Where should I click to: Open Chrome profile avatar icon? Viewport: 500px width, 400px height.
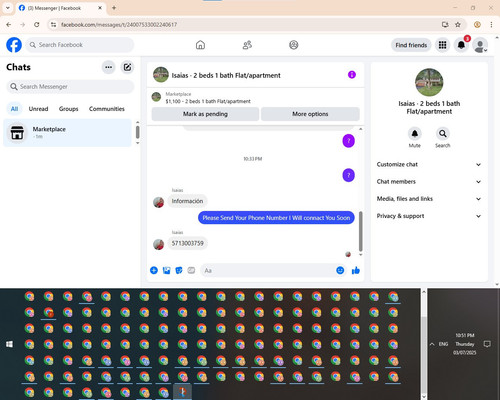[477, 24]
